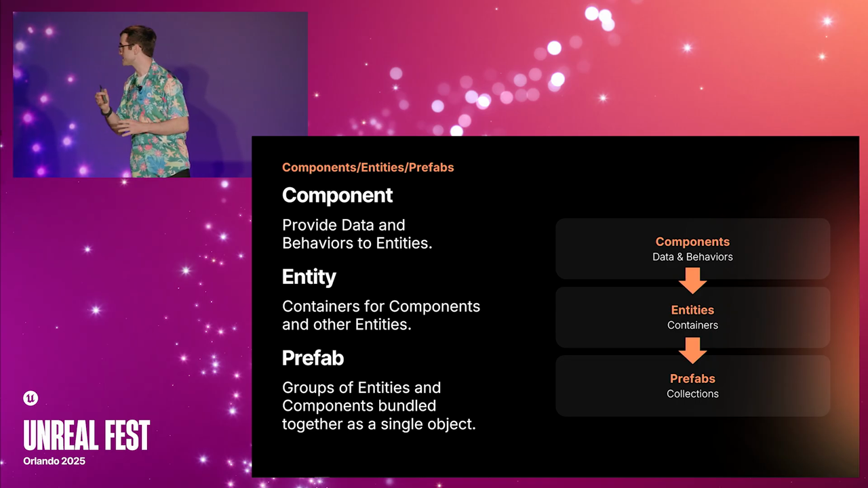This screenshot has width=868, height=488.
Task: Click the arrow between Entities and Prefabs
Action: point(692,350)
